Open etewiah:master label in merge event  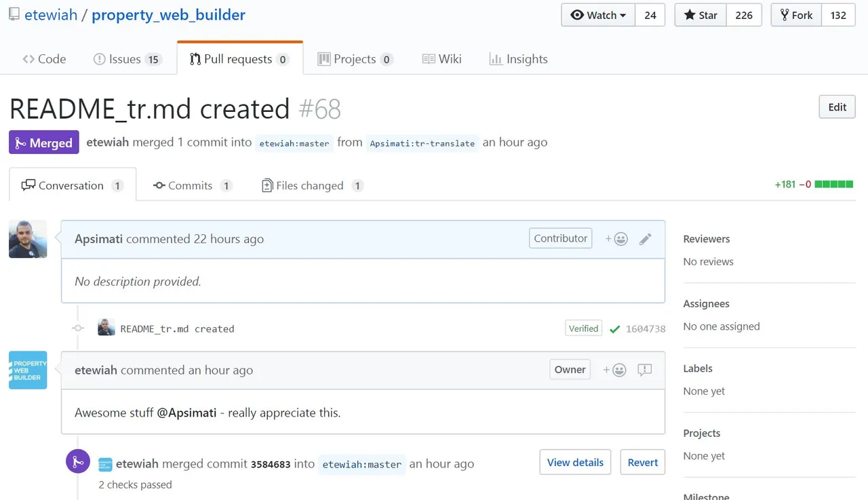point(362,464)
